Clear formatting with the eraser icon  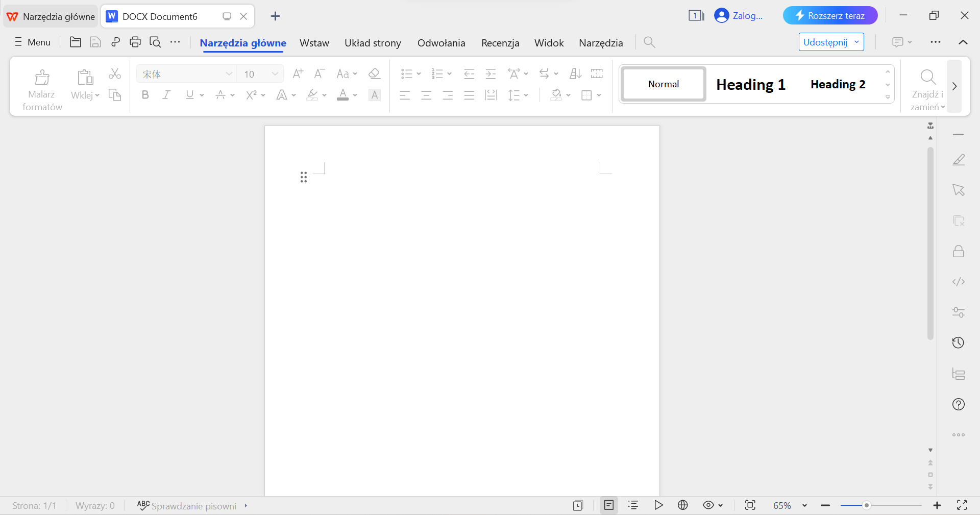374,73
